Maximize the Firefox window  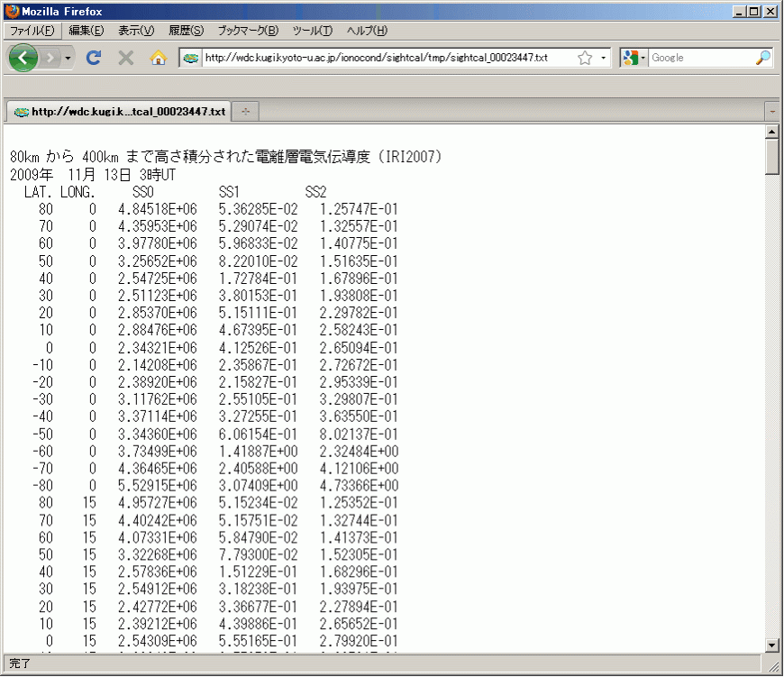pyautogui.click(x=754, y=11)
